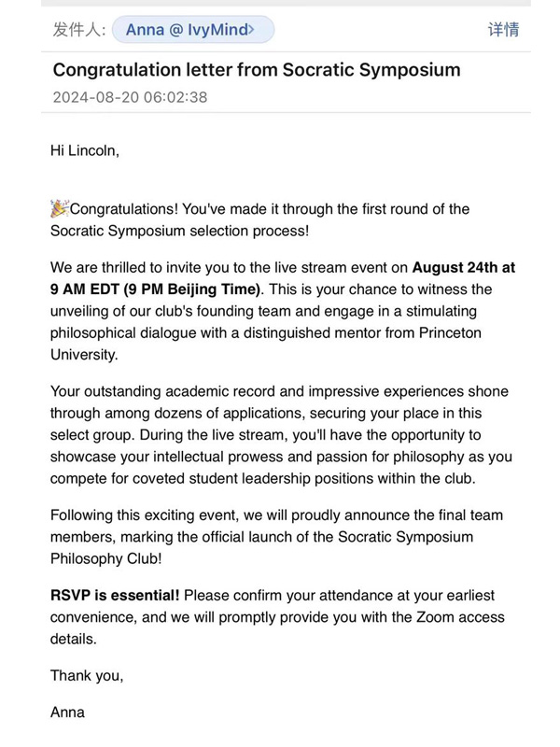Click the 'Anna' signature at the bottom
The width and height of the screenshot is (560, 747).
point(67,712)
